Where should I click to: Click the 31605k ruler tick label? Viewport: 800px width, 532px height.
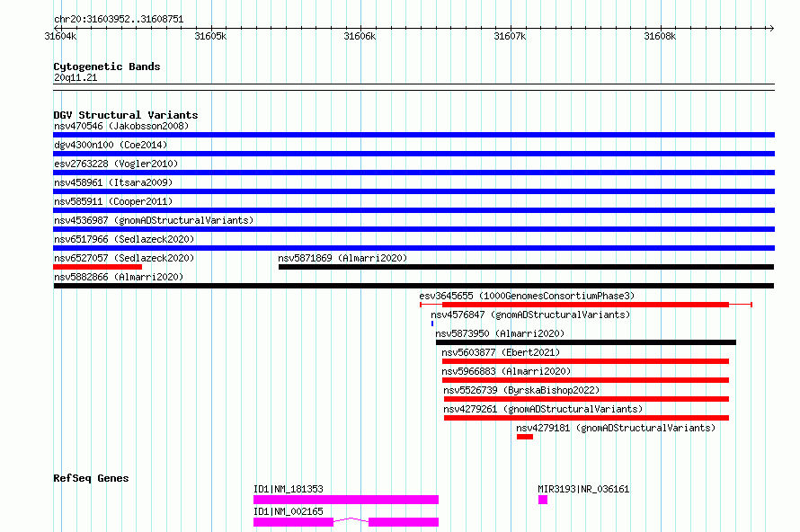click(210, 36)
